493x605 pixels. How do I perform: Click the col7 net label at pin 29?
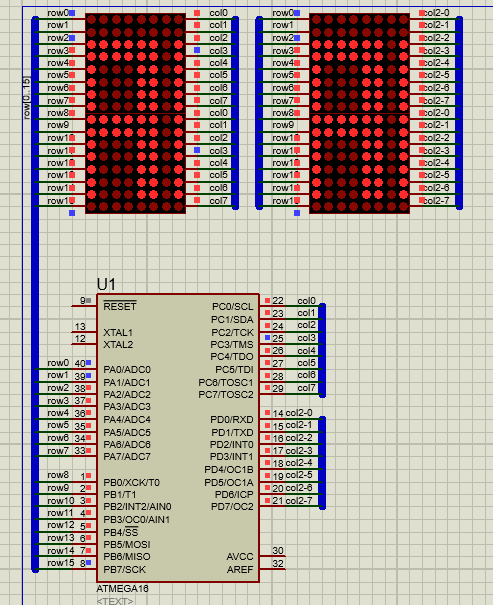tap(306, 388)
